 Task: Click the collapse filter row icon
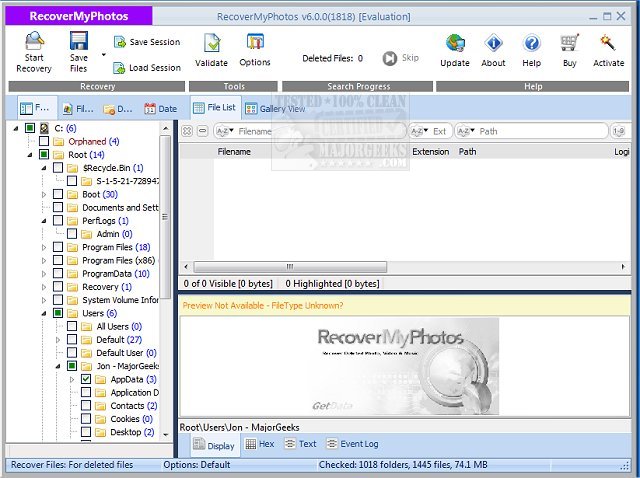point(202,131)
